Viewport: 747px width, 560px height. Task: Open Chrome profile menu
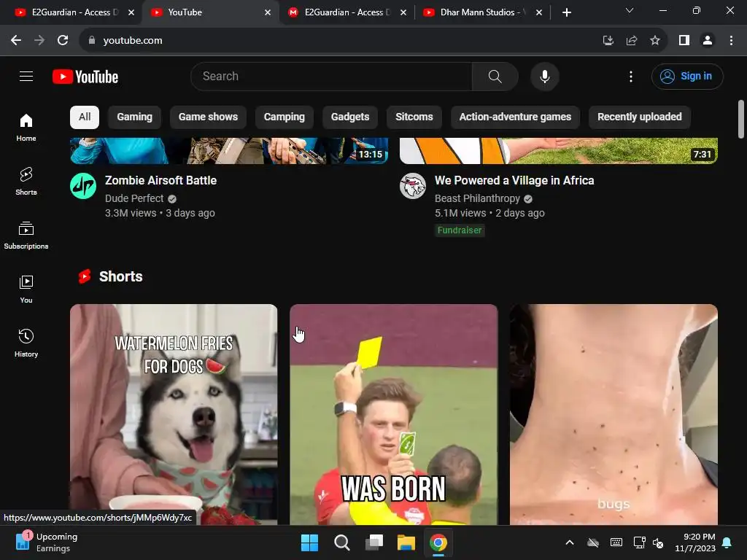point(708,41)
